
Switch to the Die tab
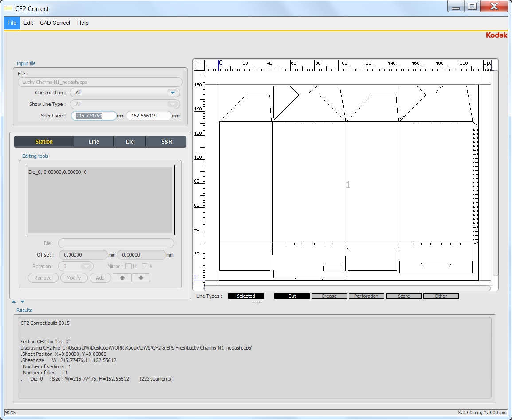pos(129,142)
